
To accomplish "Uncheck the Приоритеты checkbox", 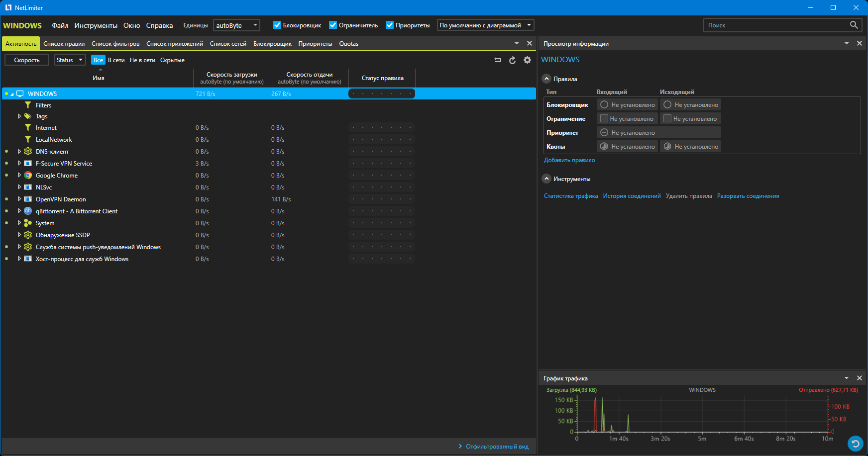I will tap(390, 25).
